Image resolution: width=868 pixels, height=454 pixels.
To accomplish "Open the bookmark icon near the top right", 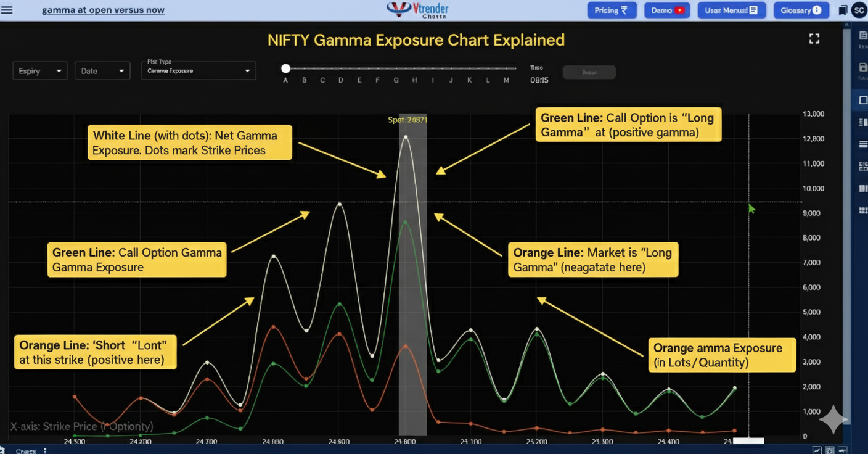I will (842, 10).
